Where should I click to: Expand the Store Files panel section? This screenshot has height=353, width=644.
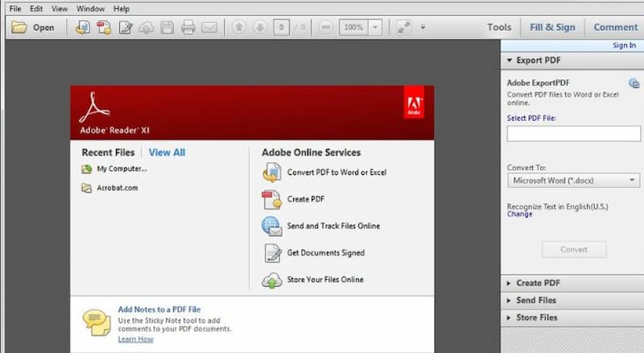[x=572, y=318]
